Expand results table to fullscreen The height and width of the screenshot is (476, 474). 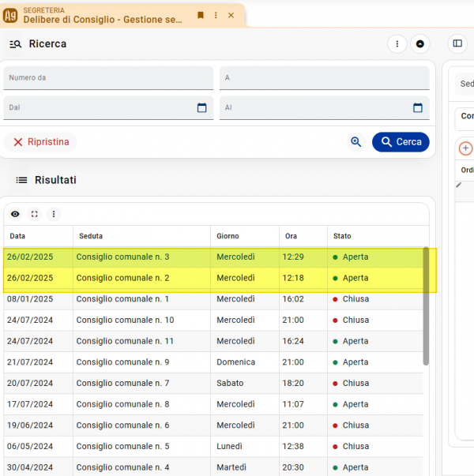[x=35, y=215]
